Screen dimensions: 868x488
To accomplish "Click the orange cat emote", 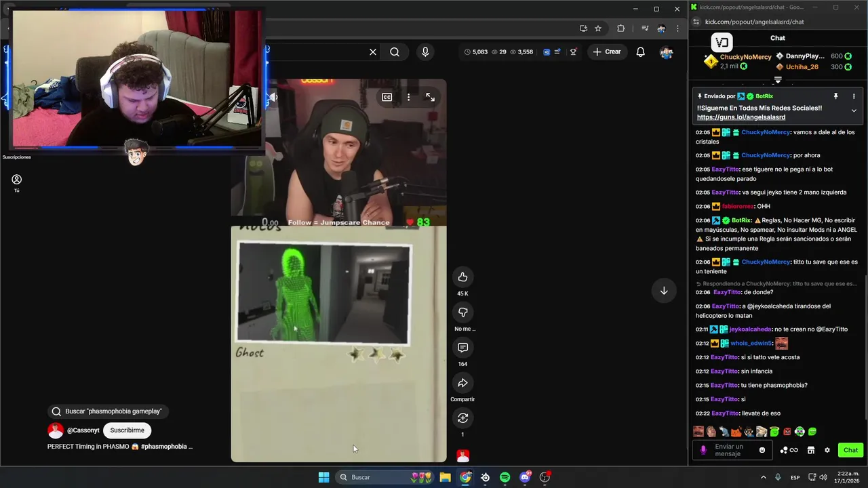I will tap(736, 432).
